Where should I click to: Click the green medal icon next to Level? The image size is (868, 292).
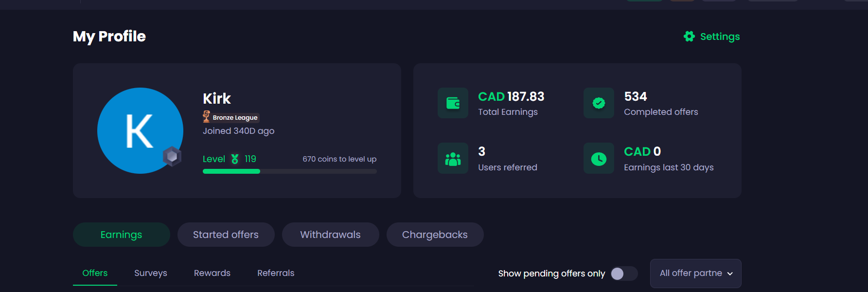(235, 159)
